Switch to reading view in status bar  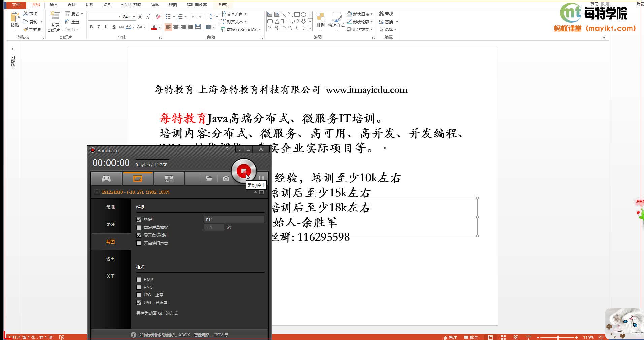pos(516,337)
